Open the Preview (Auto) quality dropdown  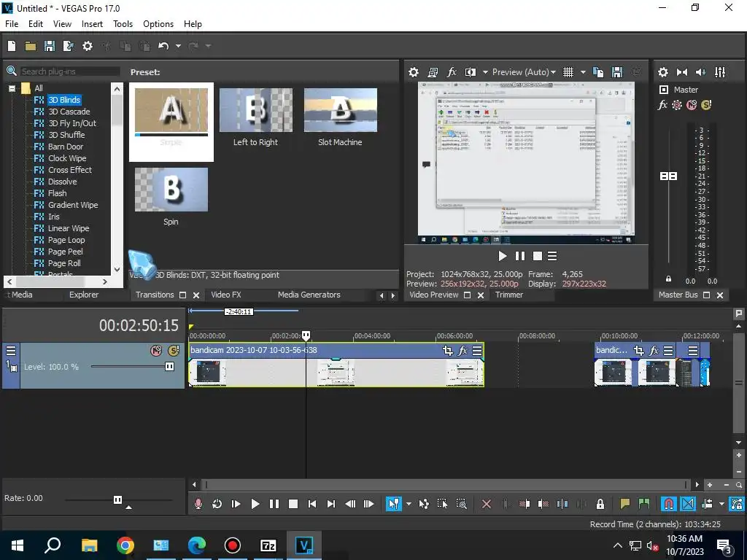(524, 72)
